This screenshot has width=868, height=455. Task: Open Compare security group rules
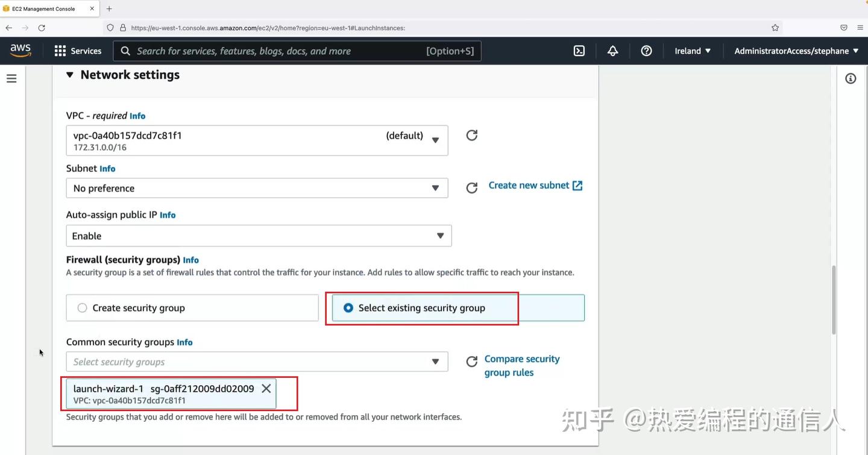[521, 365]
